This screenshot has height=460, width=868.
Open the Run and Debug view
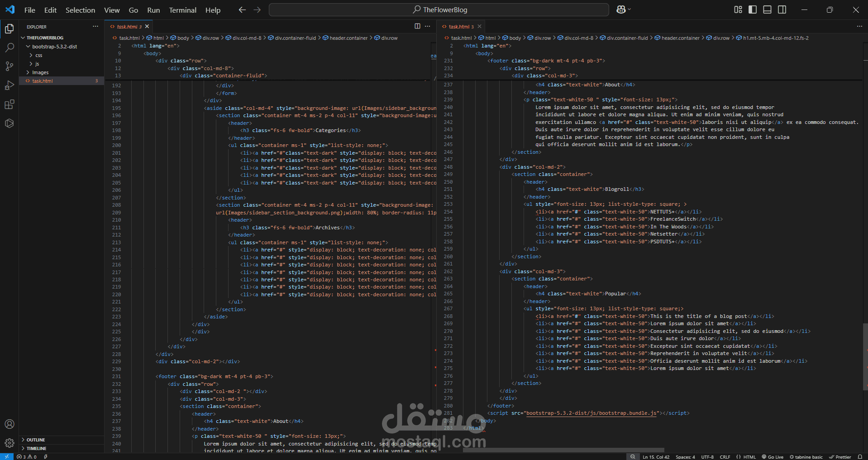click(9, 85)
